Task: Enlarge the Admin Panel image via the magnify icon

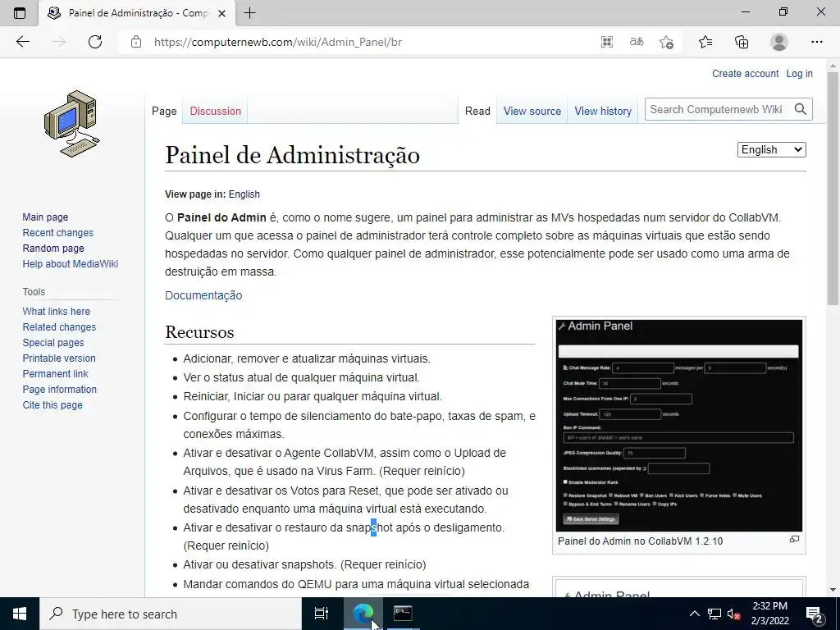Action: click(794, 539)
